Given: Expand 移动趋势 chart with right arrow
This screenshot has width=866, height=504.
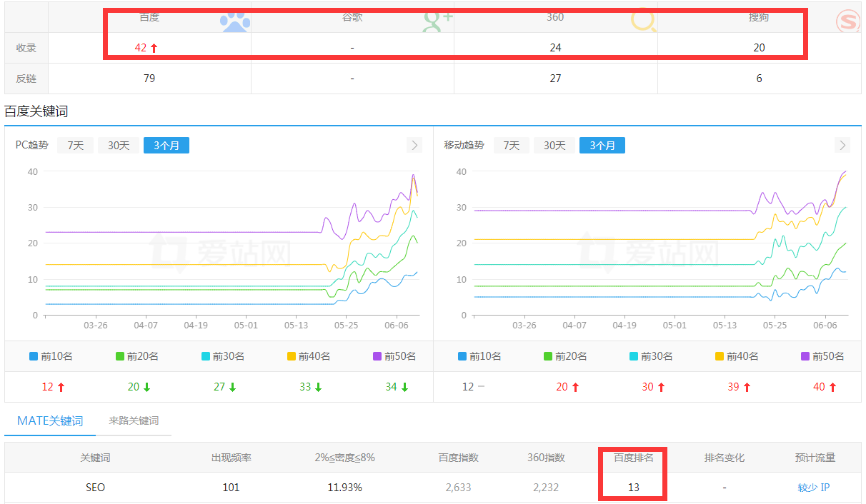Looking at the screenshot, I should coord(843,145).
